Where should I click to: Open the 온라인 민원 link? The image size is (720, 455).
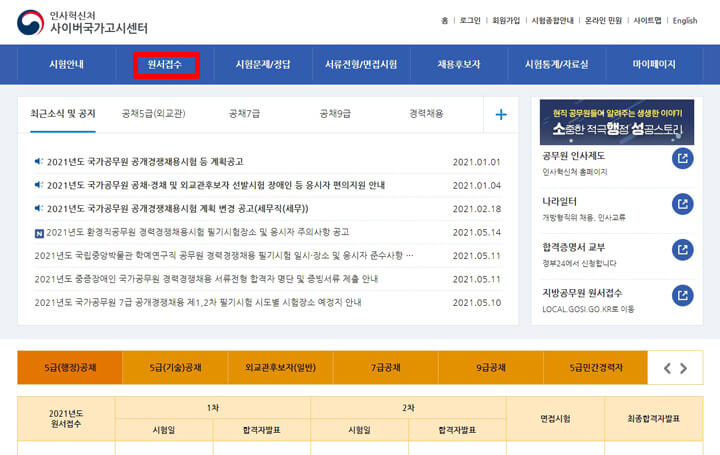pos(603,21)
